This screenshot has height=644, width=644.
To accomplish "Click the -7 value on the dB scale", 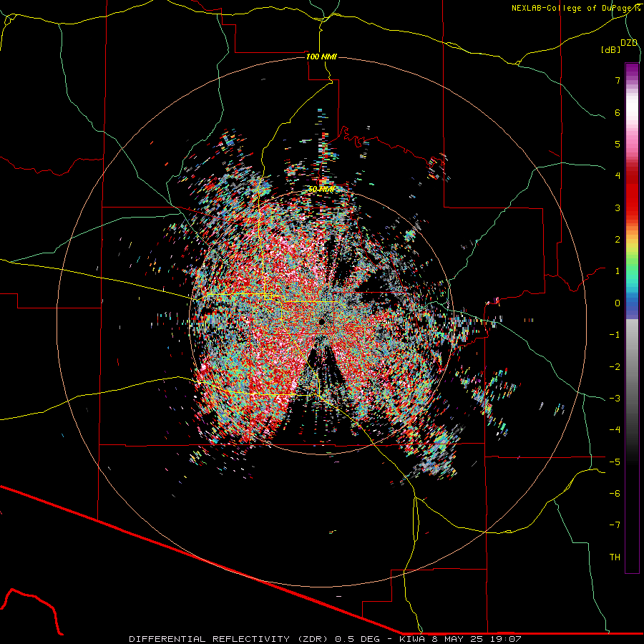I will (x=615, y=525).
